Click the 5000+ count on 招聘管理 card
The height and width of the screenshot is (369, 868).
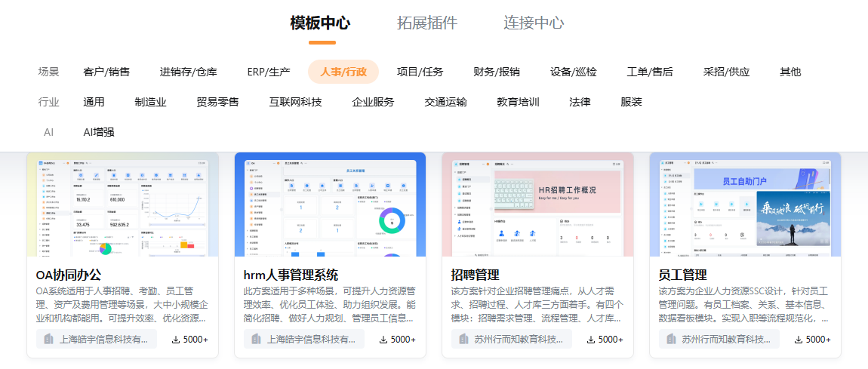point(611,340)
